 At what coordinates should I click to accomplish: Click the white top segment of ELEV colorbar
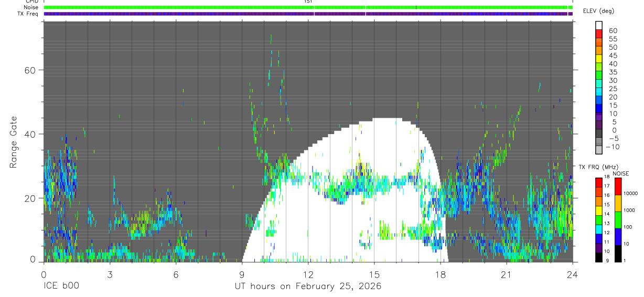[599, 25]
